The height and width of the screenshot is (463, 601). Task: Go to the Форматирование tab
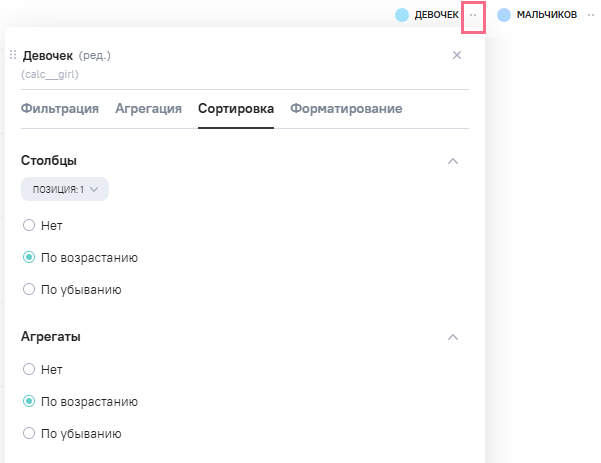(x=346, y=109)
